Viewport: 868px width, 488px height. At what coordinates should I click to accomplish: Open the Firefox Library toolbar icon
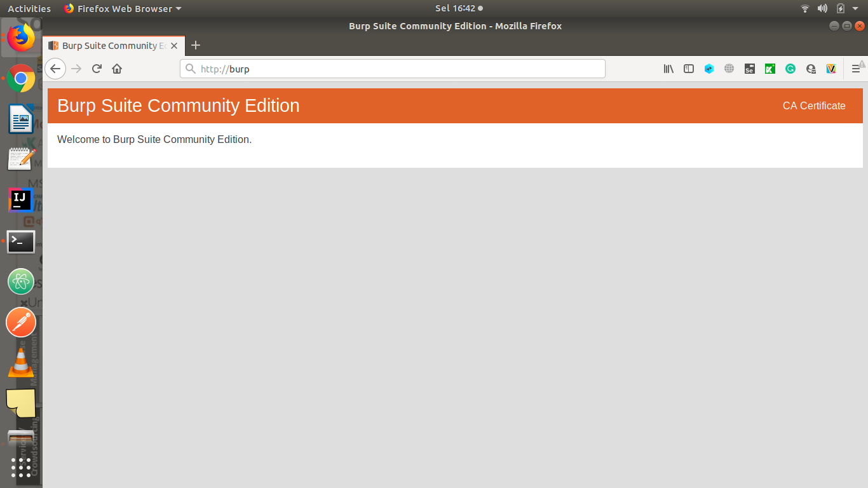tap(668, 69)
